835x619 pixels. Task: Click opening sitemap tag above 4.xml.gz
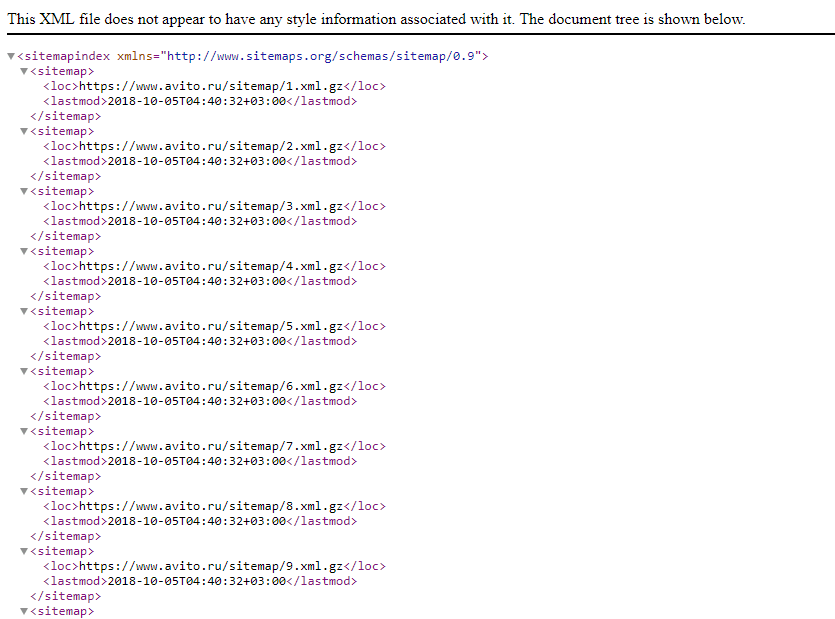[x=62, y=251]
